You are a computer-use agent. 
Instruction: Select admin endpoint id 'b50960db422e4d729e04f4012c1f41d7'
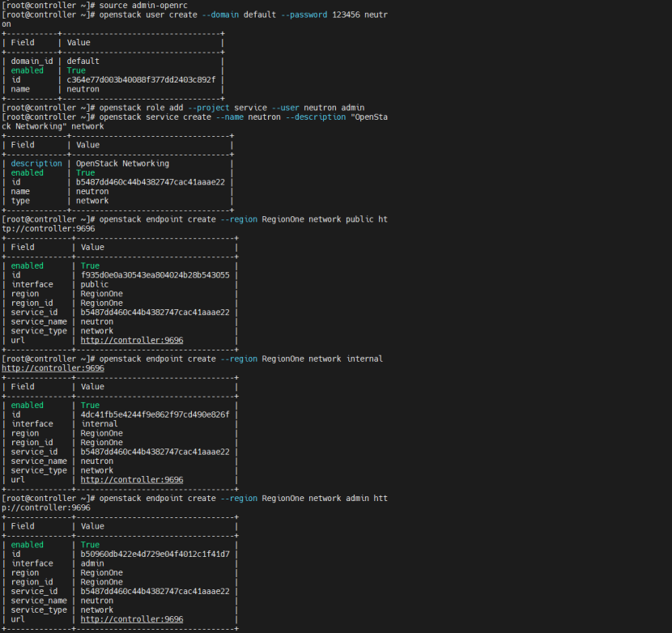tap(155, 554)
